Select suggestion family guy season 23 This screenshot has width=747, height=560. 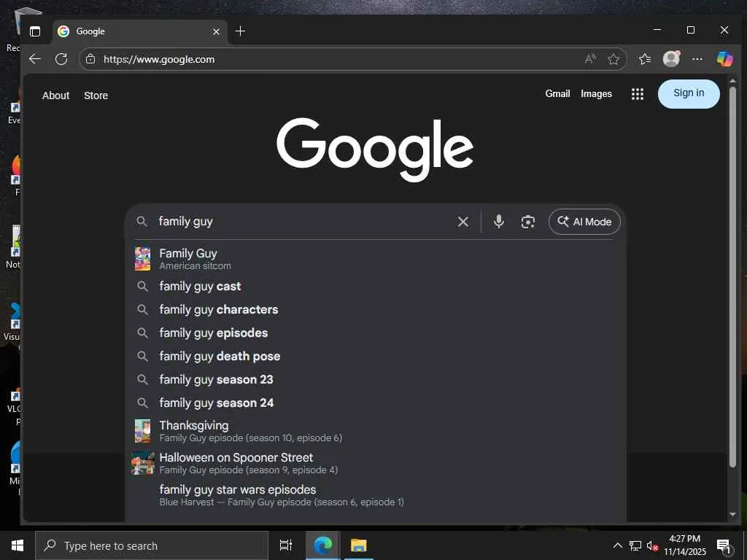(375, 379)
